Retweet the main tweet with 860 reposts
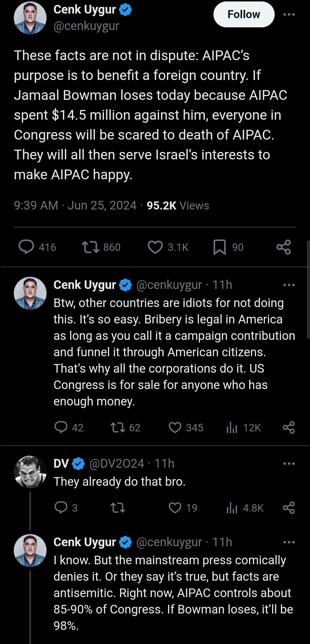Image resolution: width=310 pixels, height=644 pixels. coord(91,247)
